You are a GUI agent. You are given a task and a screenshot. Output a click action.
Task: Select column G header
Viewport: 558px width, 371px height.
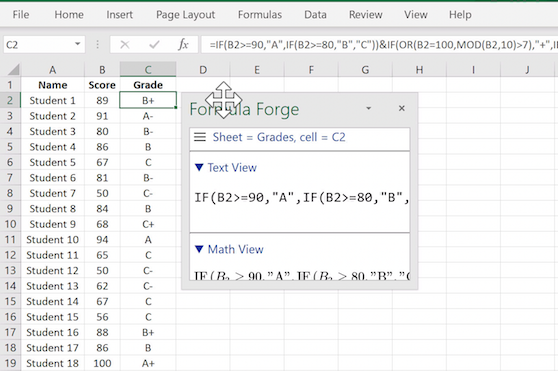(365, 70)
